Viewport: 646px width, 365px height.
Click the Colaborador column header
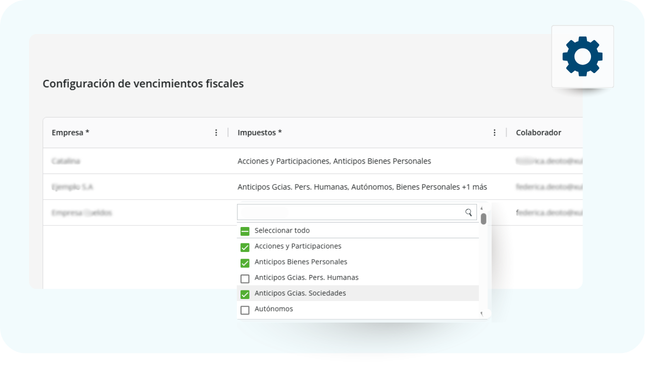tap(538, 133)
